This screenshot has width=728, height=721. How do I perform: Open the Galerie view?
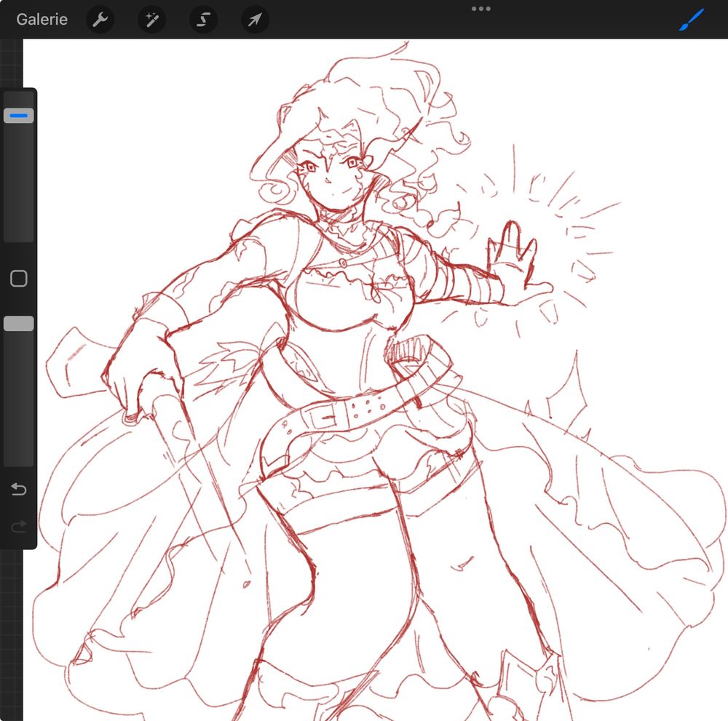pos(41,20)
